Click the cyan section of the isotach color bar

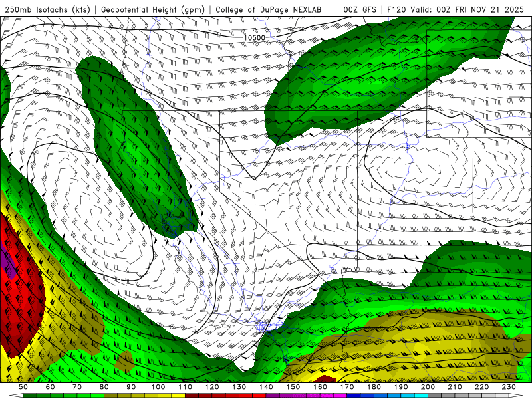tap(421, 396)
